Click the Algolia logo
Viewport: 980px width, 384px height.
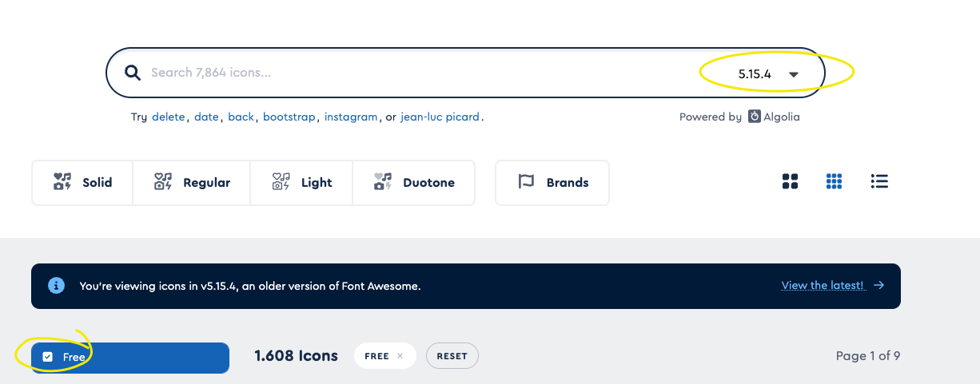(755, 117)
